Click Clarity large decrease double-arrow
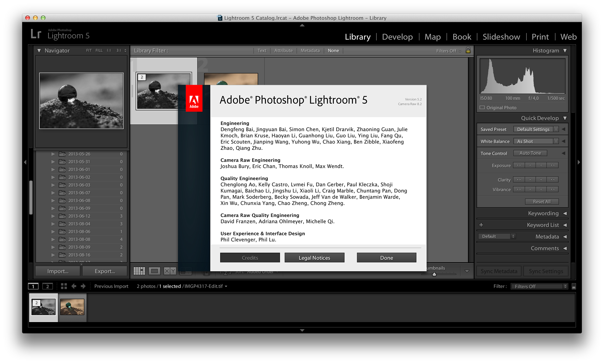604x364 pixels. coord(519,179)
